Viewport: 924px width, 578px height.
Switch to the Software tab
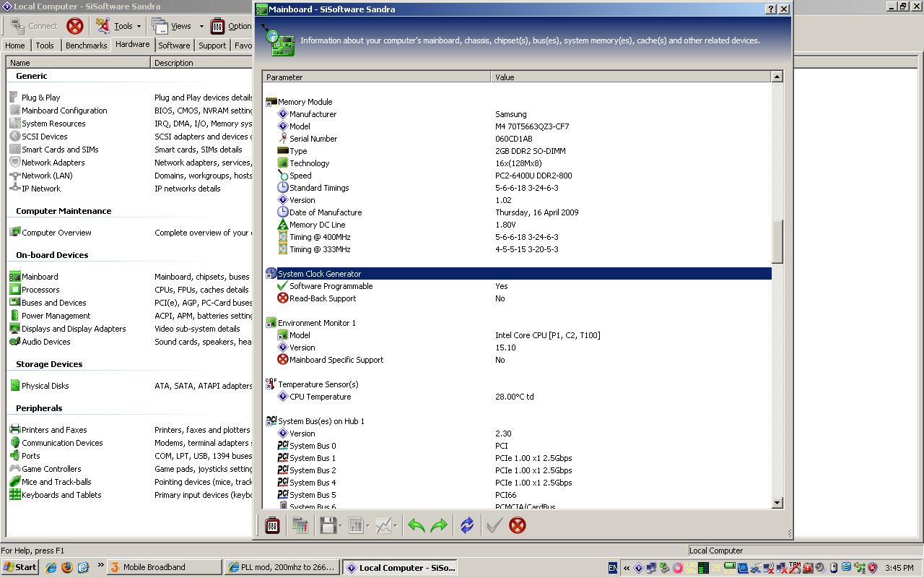(x=174, y=45)
